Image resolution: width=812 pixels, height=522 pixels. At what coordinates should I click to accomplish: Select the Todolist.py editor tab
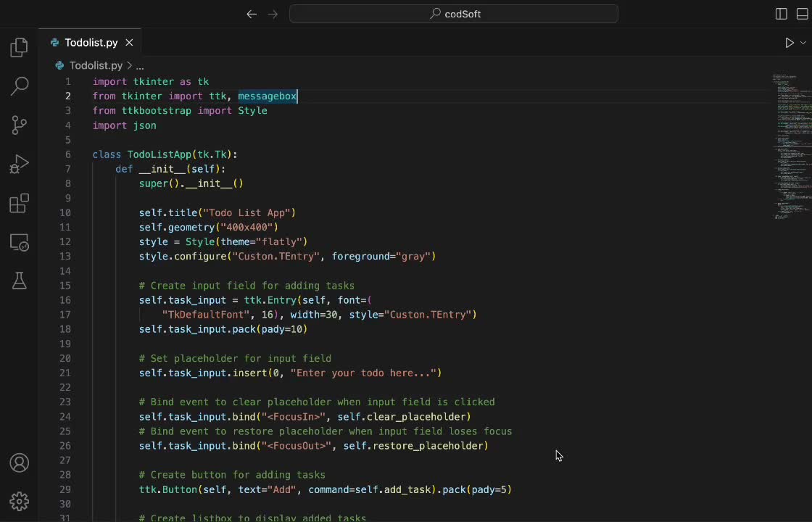[x=91, y=43]
